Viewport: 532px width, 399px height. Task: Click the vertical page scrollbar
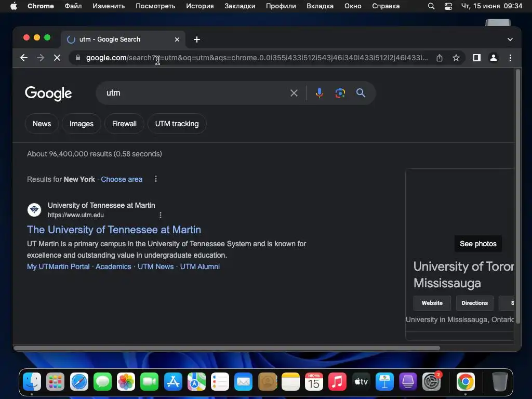tap(518, 197)
